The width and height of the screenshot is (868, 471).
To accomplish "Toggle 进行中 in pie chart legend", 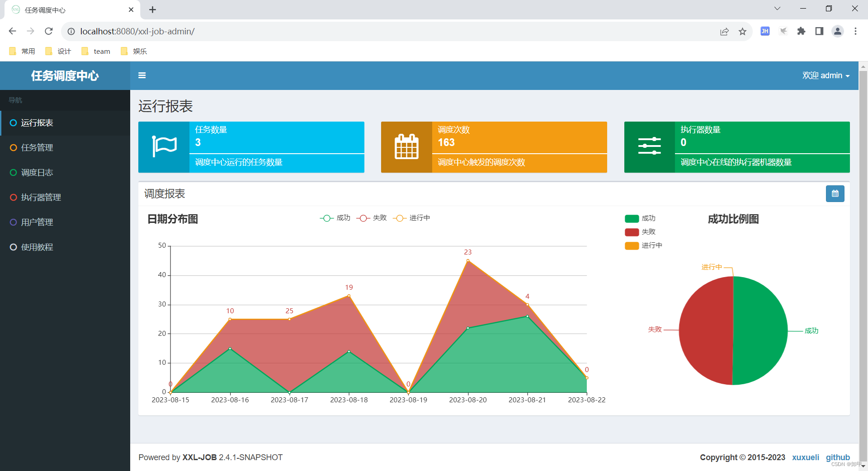I will [x=643, y=246].
